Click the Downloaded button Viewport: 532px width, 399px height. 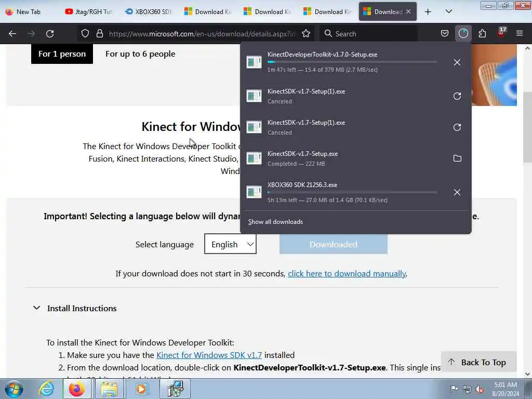coord(334,244)
